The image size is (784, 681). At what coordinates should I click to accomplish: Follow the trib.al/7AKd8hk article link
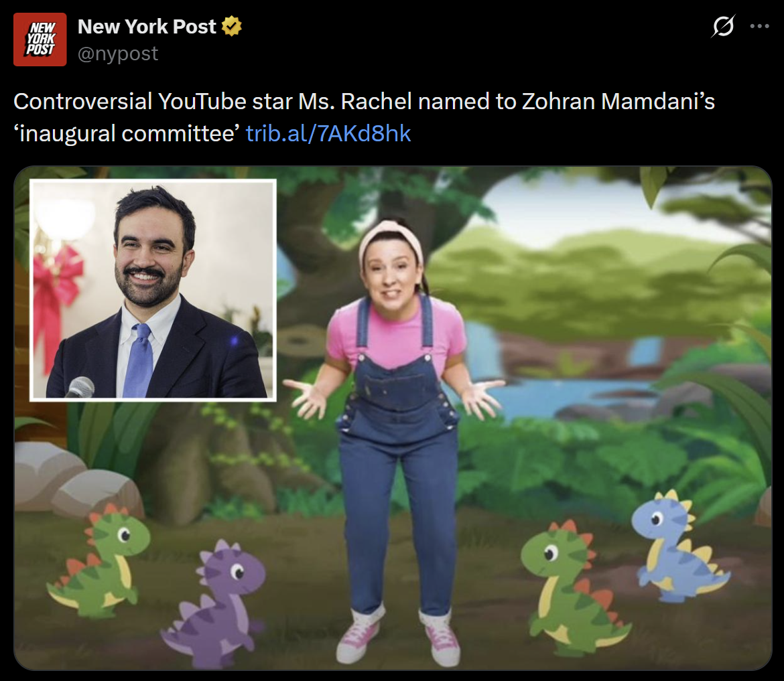click(x=328, y=133)
